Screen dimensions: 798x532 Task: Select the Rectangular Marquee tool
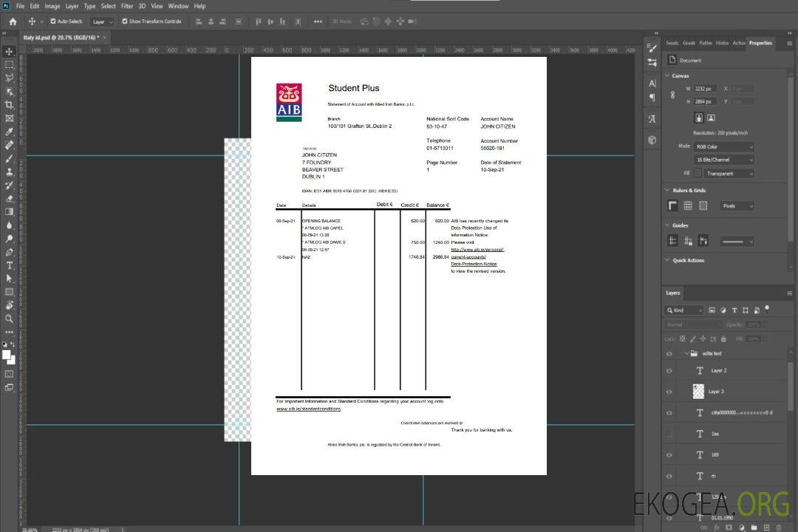click(9, 65)
